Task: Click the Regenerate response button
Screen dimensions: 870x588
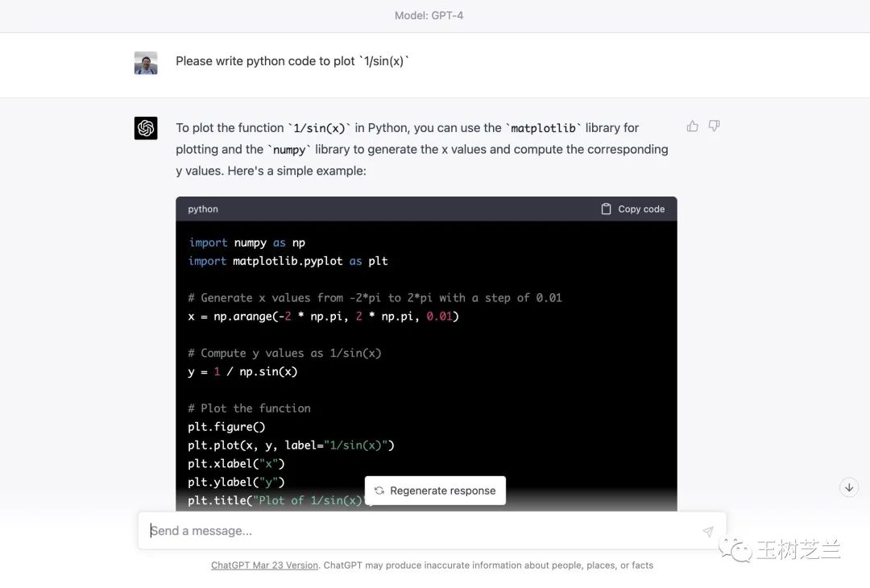Action: (x=435, y=491)
